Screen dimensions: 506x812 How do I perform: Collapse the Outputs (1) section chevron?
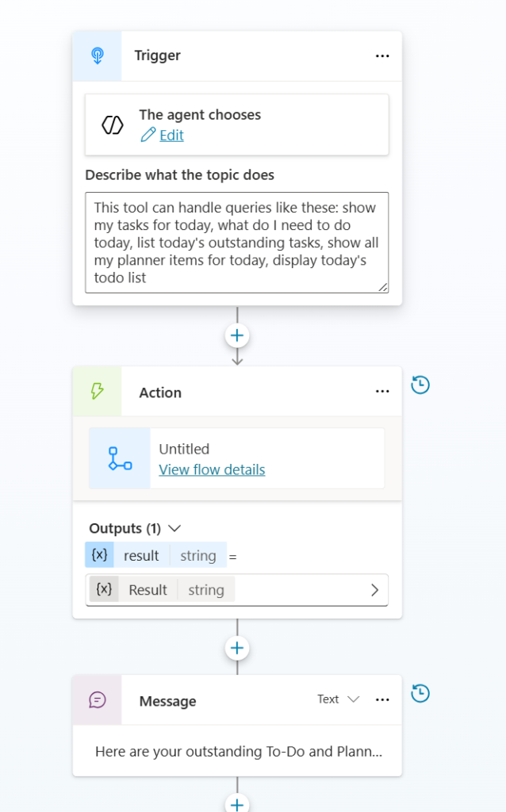click(174, 528)
